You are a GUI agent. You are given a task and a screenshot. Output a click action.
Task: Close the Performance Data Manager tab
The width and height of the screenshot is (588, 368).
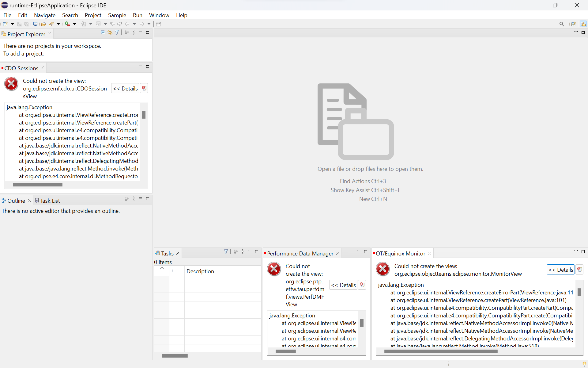338,253
